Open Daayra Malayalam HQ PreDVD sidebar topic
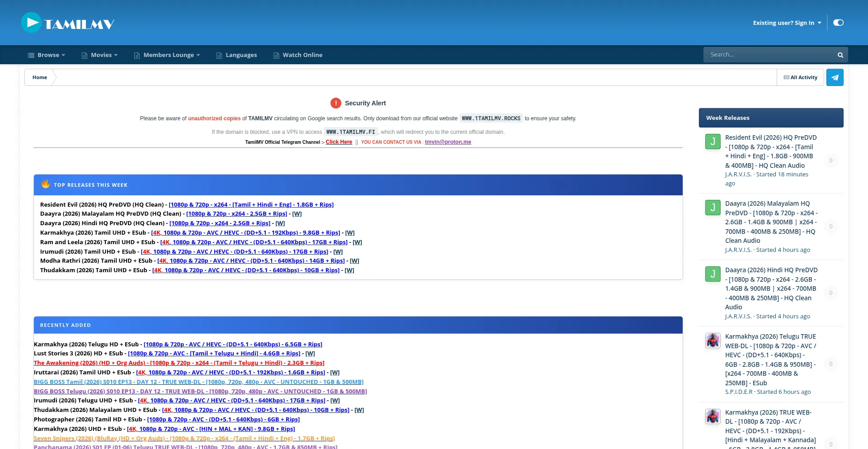The height and width of the screenshot is (449, 868). click(771, 222)
